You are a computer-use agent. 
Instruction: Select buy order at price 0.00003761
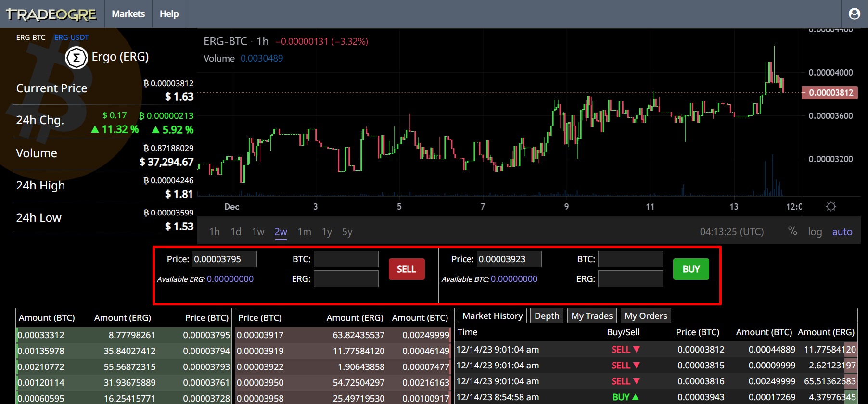[x=124, y=382]
